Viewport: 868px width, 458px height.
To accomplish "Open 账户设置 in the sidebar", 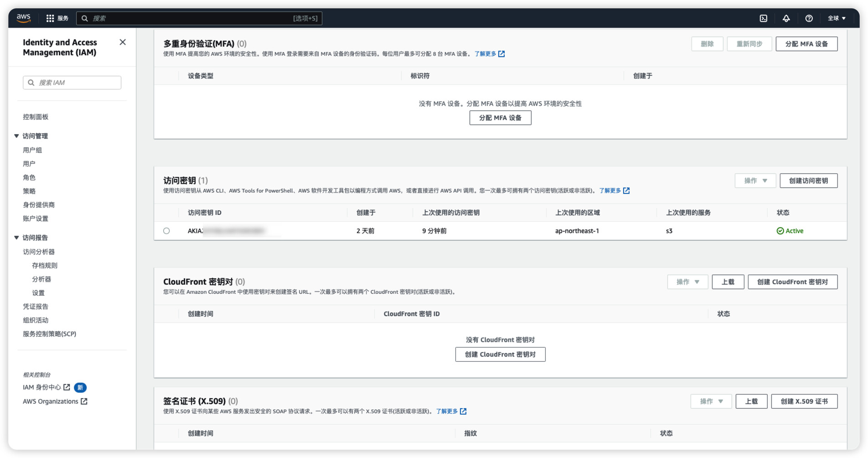I will (36, 219).
